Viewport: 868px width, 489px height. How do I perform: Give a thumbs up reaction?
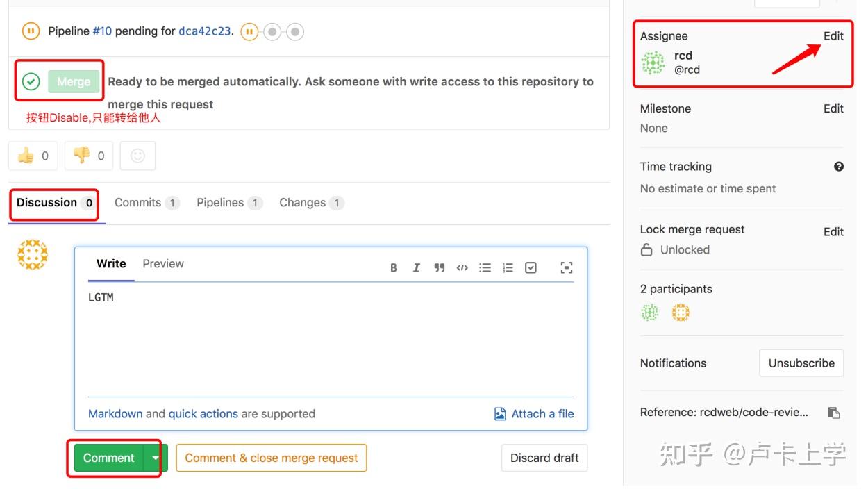pos(33,155)
